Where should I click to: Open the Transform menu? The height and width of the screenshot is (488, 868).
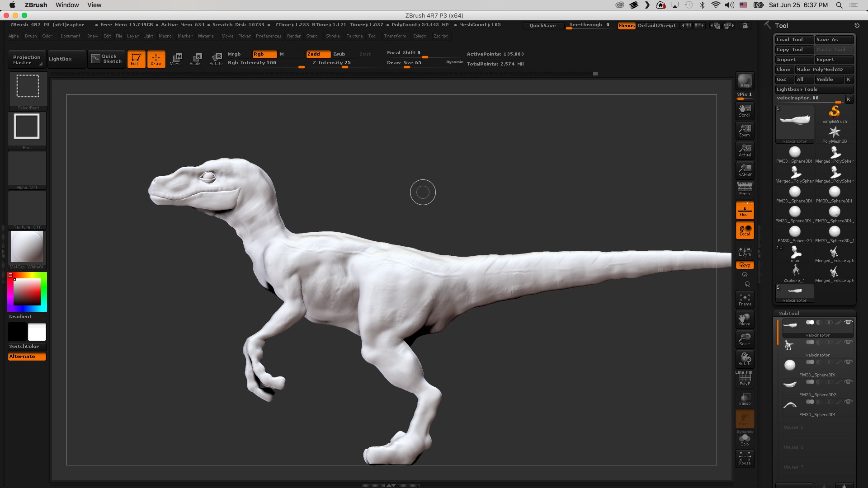coord(395,36)
